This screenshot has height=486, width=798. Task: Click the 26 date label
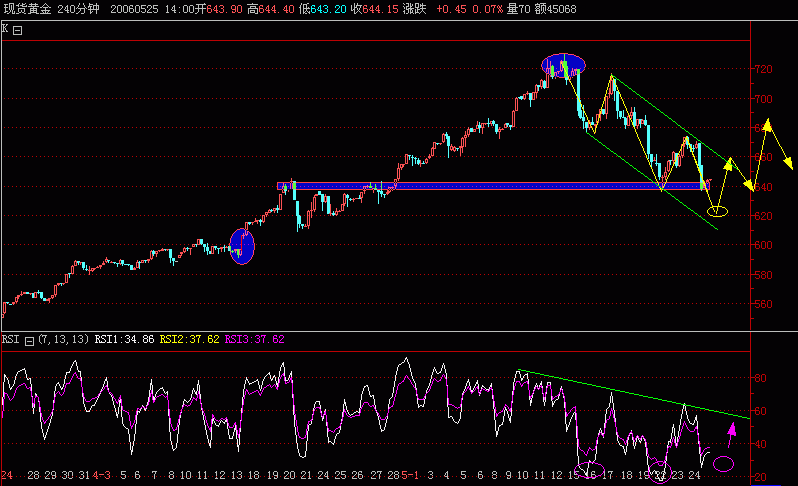pyautogui.click(x=357, y=476)
